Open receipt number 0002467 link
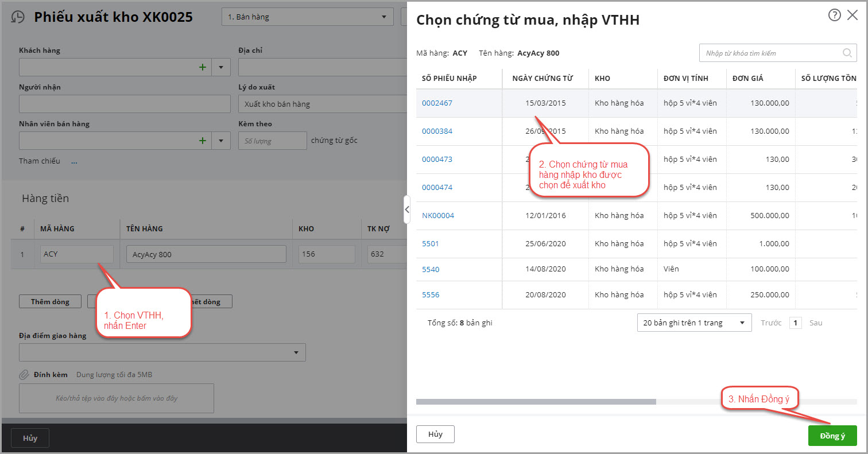868x454 pixels. coord(437,103)
